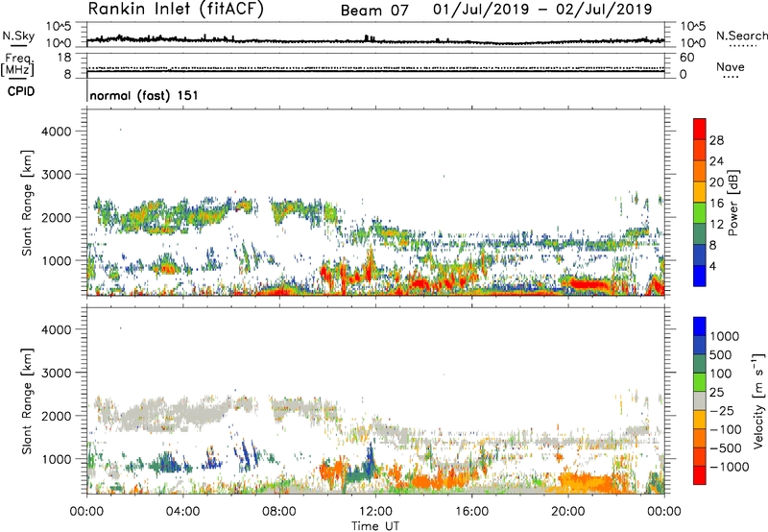Click the '60' tick on the Nave axis
Screen dimensions: 768x532
click(686, 58)
